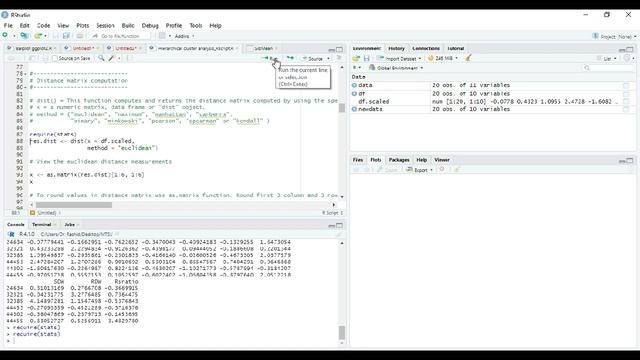Click the document outline icon in the editor
Screen dimensions: 640x360
[339, 58]
